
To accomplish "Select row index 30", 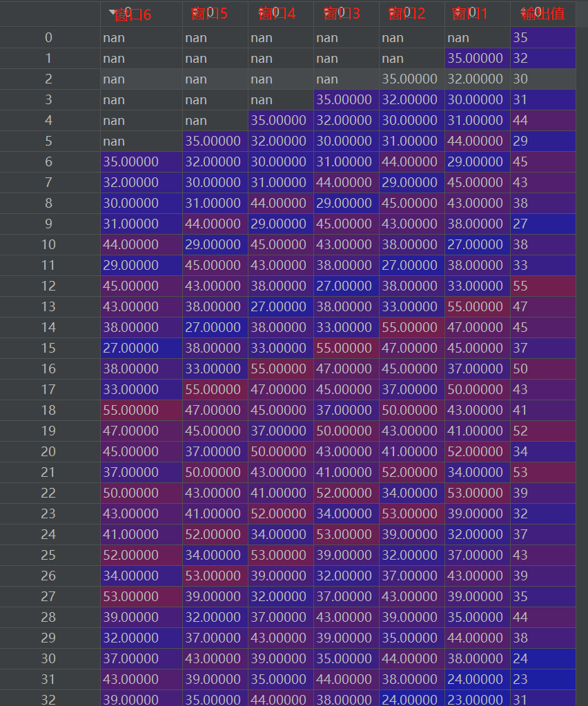I will coord(49,658).
